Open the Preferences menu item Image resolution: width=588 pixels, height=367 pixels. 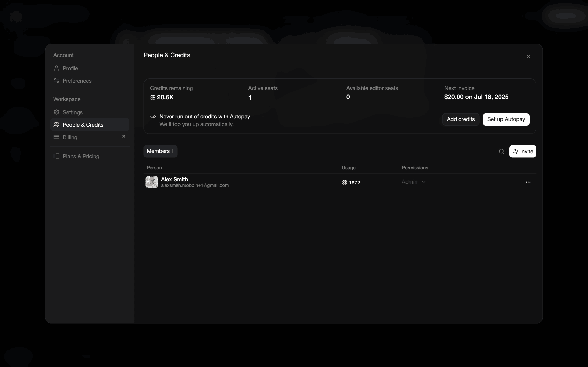point(77,81)
